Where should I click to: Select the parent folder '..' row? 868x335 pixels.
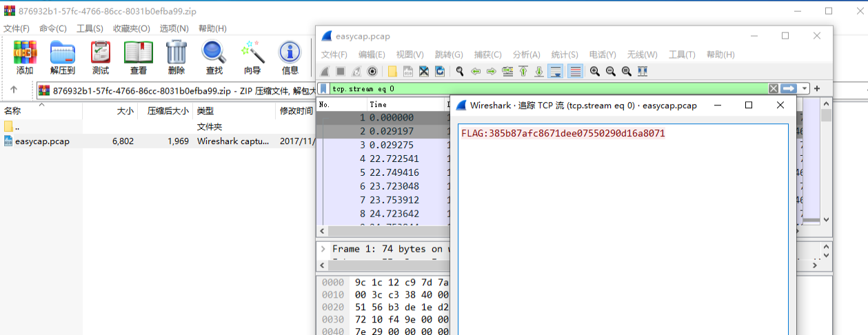click(x=159, y=126)
